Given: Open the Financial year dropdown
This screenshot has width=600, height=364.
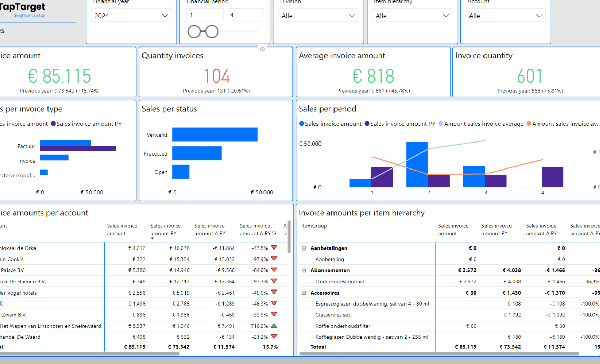Looking at the screenshot, I should point(132,16).
